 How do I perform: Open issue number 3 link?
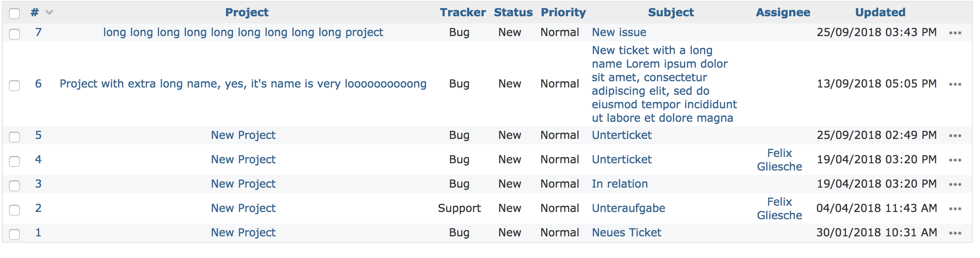(x=38, y=184)
